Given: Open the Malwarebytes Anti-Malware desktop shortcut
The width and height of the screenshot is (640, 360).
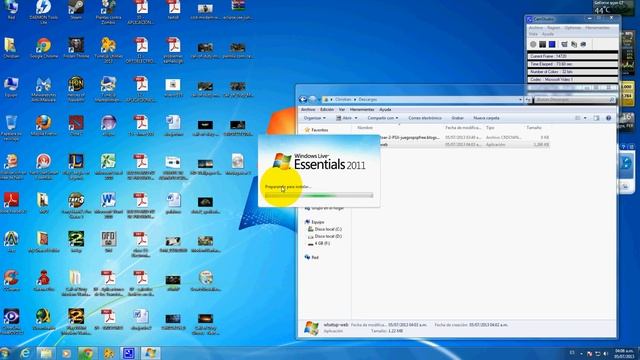Looking at the screenshot, I should [43, 89].
